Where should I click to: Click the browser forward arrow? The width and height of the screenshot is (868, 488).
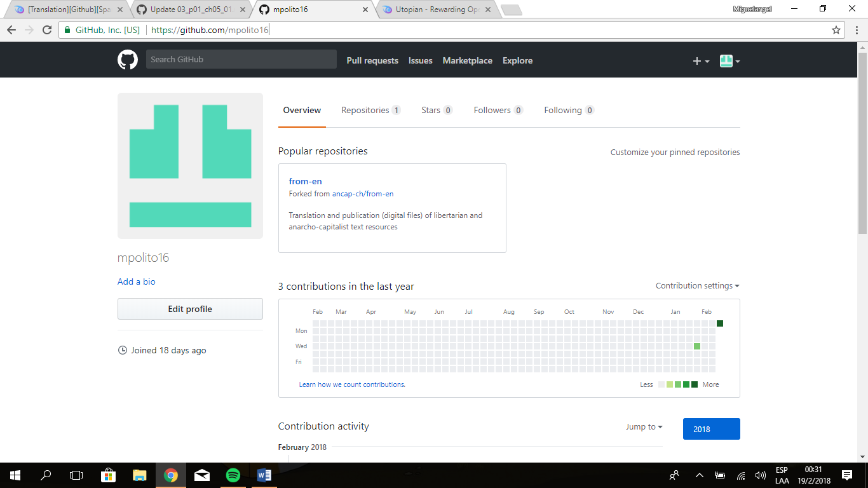pyautogui.click(x=29, y=30)
